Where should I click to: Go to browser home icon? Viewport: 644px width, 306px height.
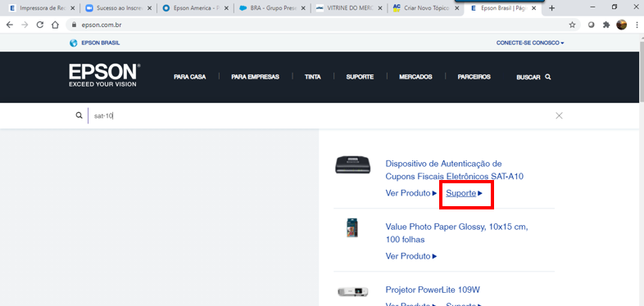[x=55, y=25]
